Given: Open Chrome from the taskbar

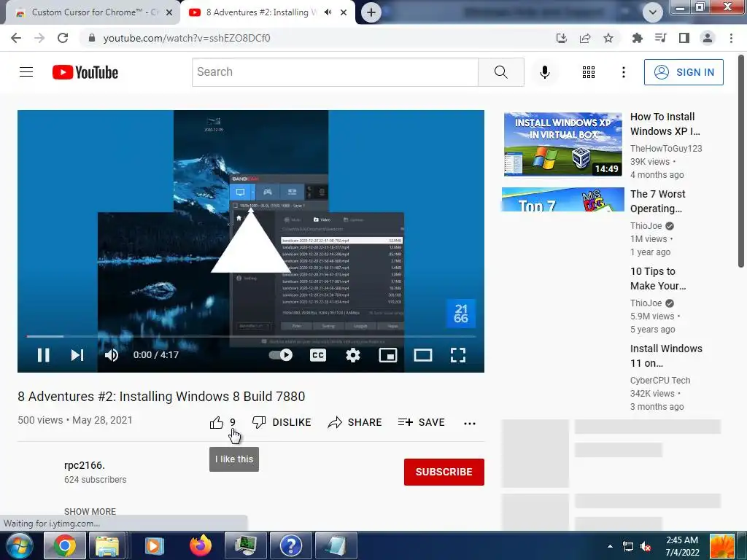Looking at the screenshot, I should coord(65,545).
